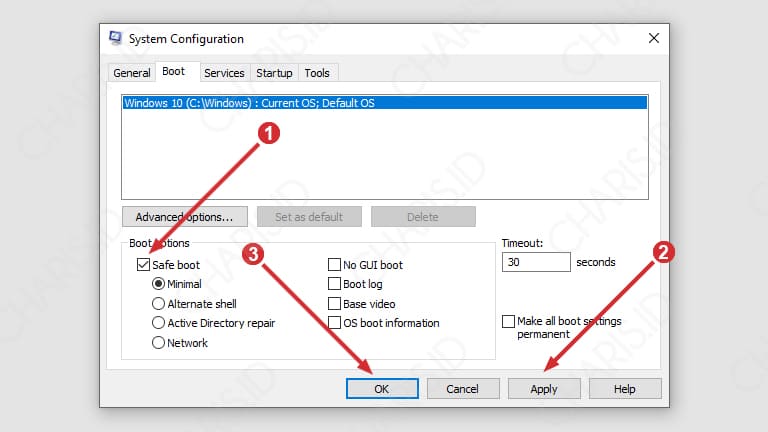The width and height of the screenshot is (768, 432).
Task: Apply the boot settings
Action: 544,389
